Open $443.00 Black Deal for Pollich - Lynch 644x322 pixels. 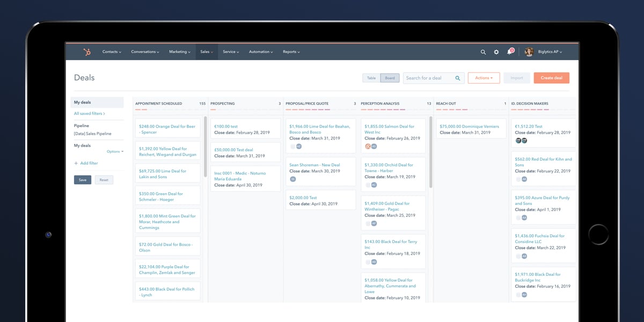coord(166,292)
